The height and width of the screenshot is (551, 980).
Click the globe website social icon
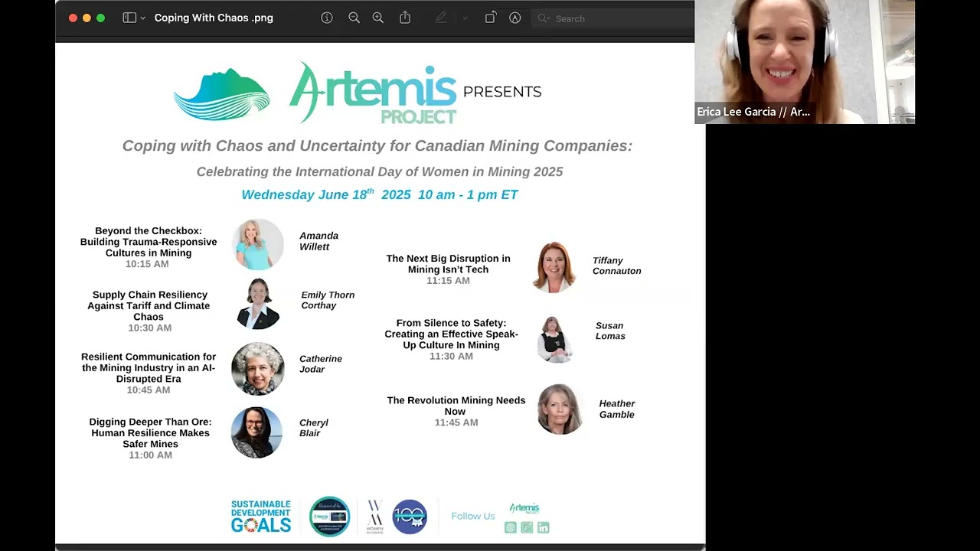point(511,527)
